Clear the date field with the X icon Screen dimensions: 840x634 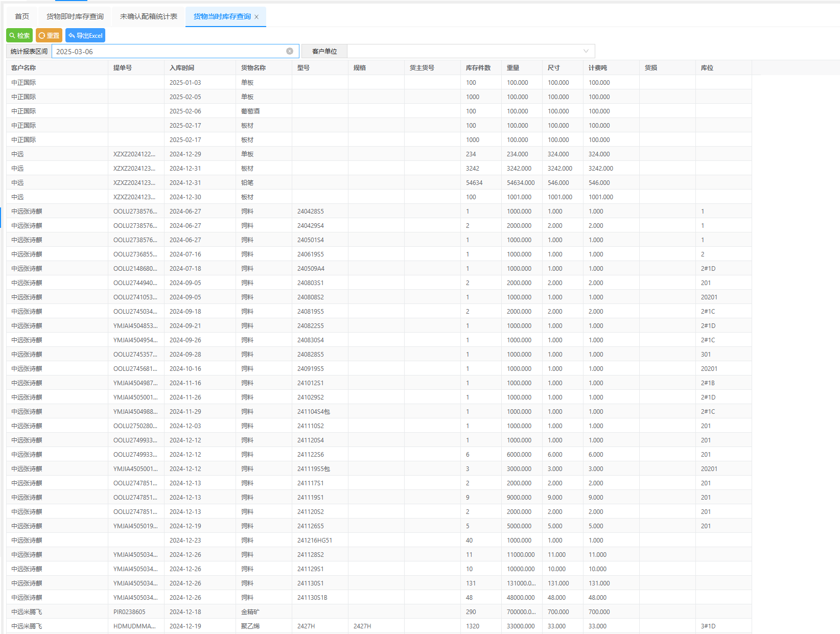(290, 51)
